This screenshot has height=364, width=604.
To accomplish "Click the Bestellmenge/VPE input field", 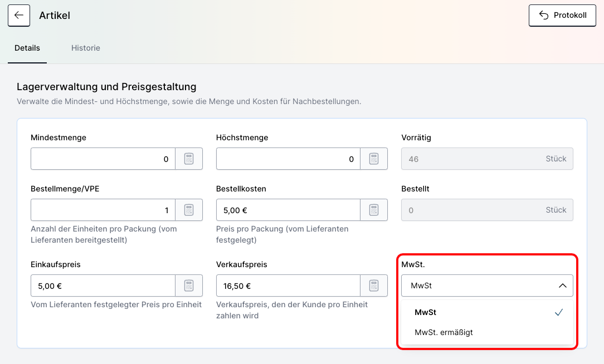I will [103, 210].
